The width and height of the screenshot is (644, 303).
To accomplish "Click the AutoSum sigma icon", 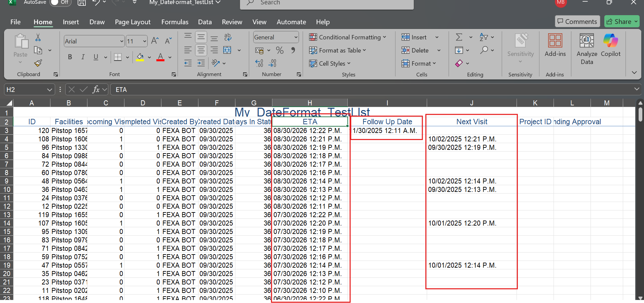I will (x=459, y=37).
